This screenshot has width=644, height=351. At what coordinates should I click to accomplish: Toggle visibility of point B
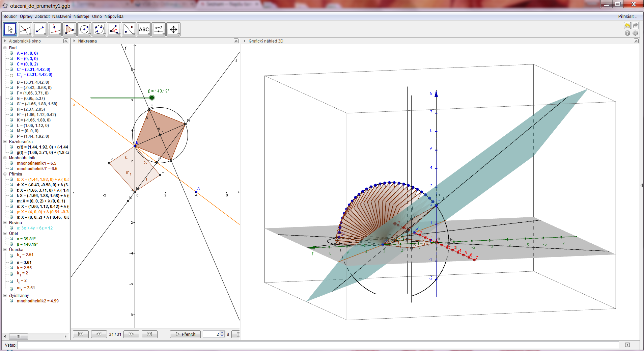[x=11, y=59]
